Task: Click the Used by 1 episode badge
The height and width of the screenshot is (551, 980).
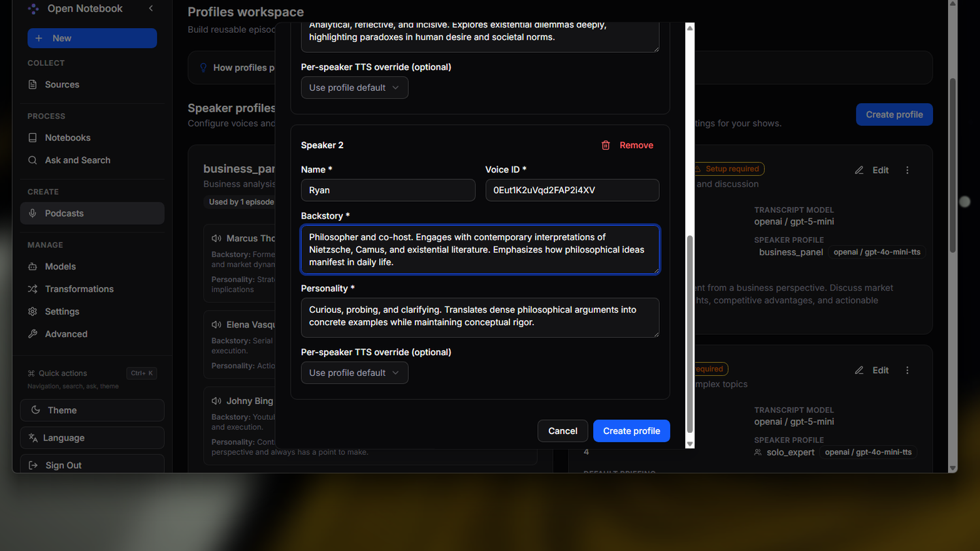Action: (241, 202)
